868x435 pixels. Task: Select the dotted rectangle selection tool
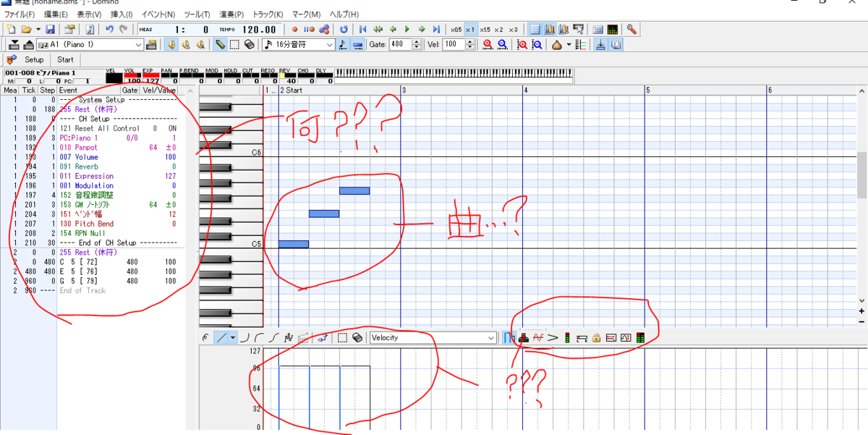[234, 45]
